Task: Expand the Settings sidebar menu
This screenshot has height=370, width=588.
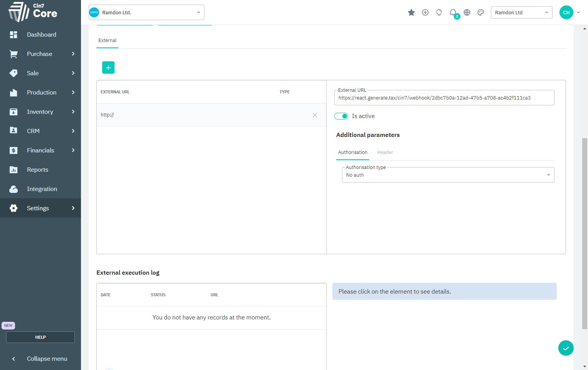Action: click(x=40, y=208)
